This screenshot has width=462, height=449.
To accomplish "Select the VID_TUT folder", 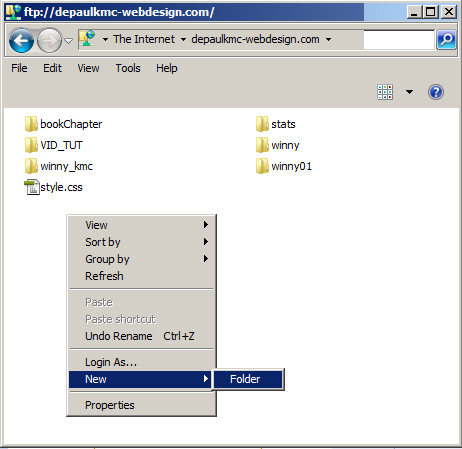I will pos(54,145).
